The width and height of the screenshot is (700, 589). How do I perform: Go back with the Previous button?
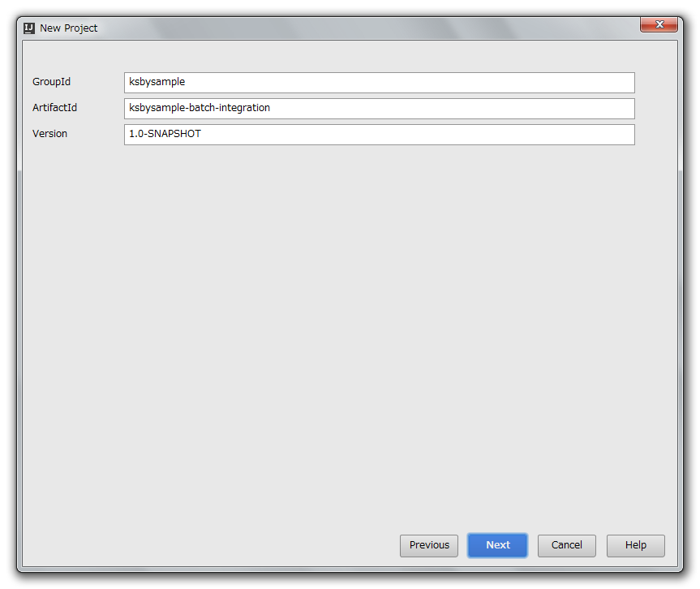(x=429, y=546)
